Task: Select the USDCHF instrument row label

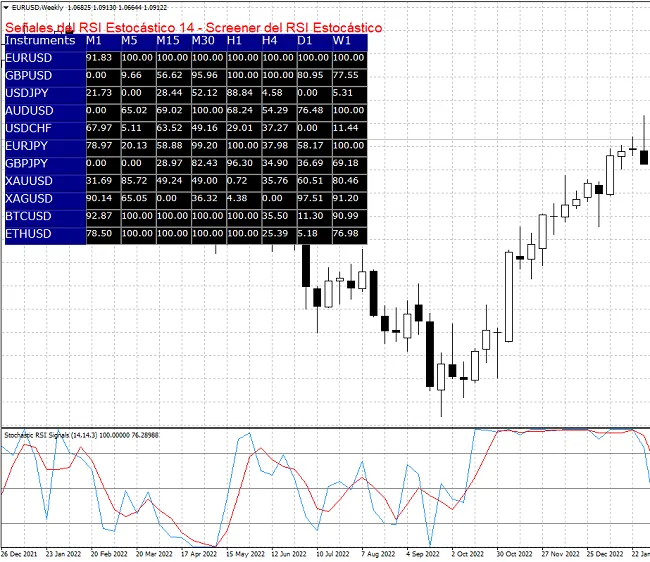Action: point(28,128)
